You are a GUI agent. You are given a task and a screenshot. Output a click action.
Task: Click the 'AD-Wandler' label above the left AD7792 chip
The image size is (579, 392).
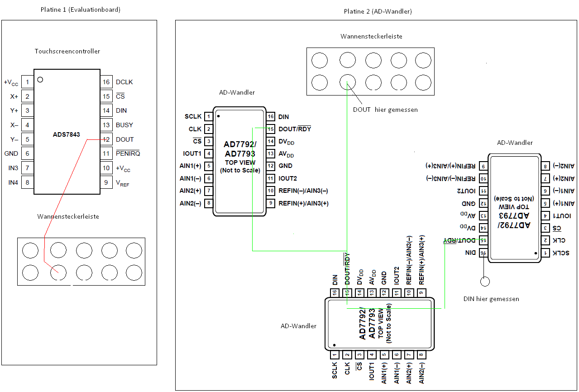point(237,92)
